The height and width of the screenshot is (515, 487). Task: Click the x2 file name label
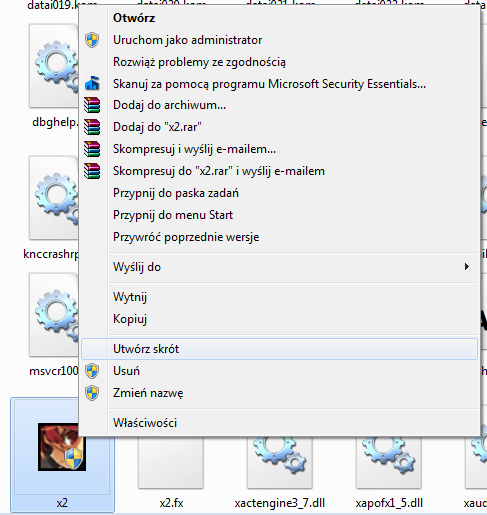(62, 503)
